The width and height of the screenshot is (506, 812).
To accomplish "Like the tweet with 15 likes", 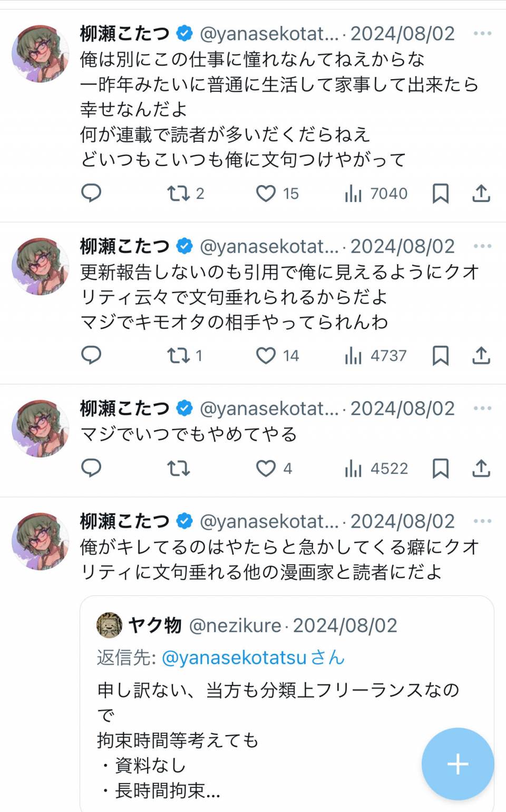I will (x=266, y=194).
